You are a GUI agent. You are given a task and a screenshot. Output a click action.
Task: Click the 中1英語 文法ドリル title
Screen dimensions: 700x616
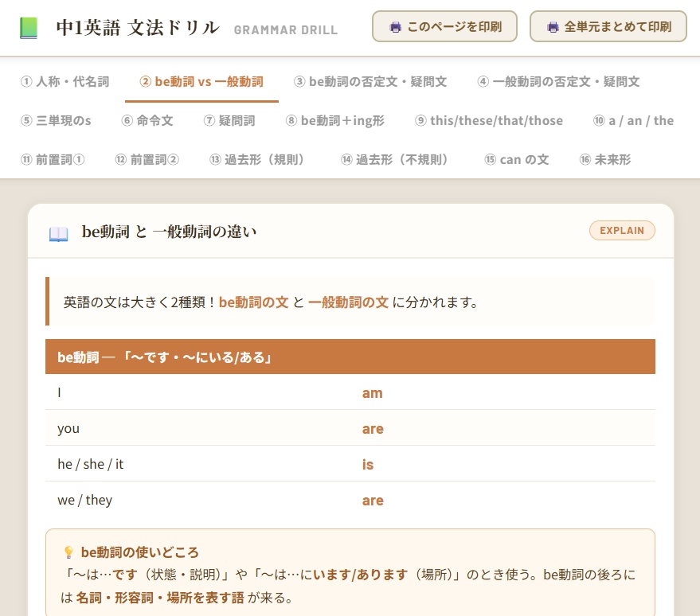click(x=138, y=28)
